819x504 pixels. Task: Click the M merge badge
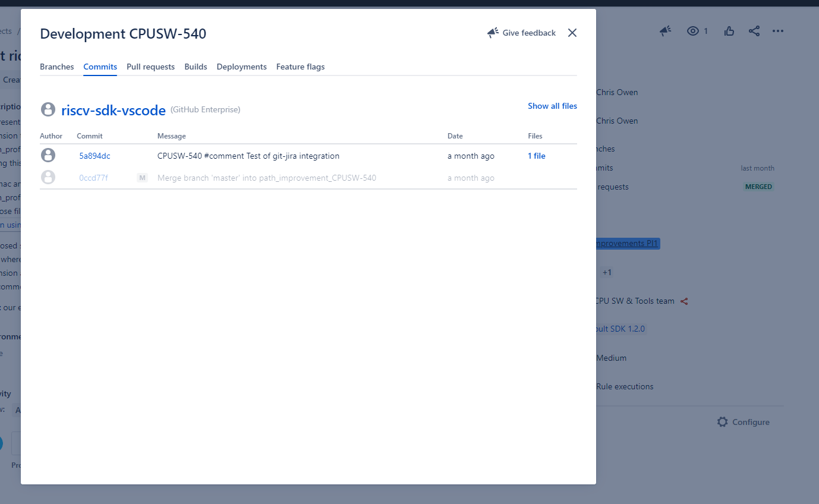[142, 178]
